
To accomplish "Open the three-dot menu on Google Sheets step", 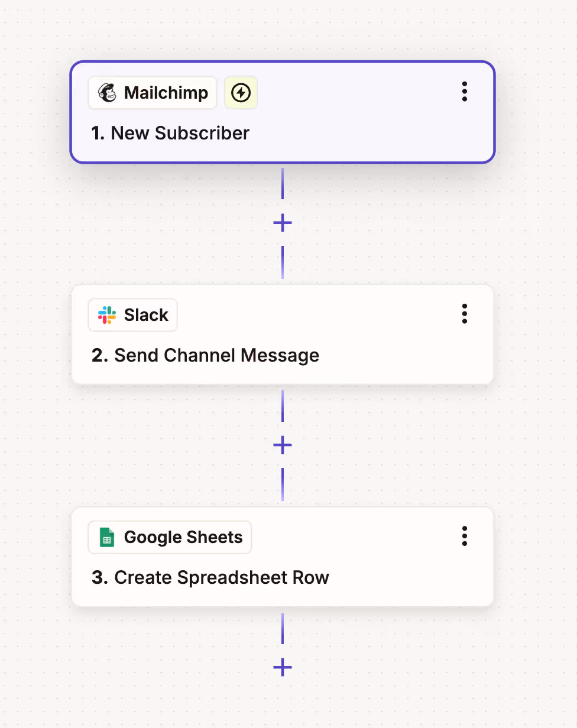I will pos(465,536).
